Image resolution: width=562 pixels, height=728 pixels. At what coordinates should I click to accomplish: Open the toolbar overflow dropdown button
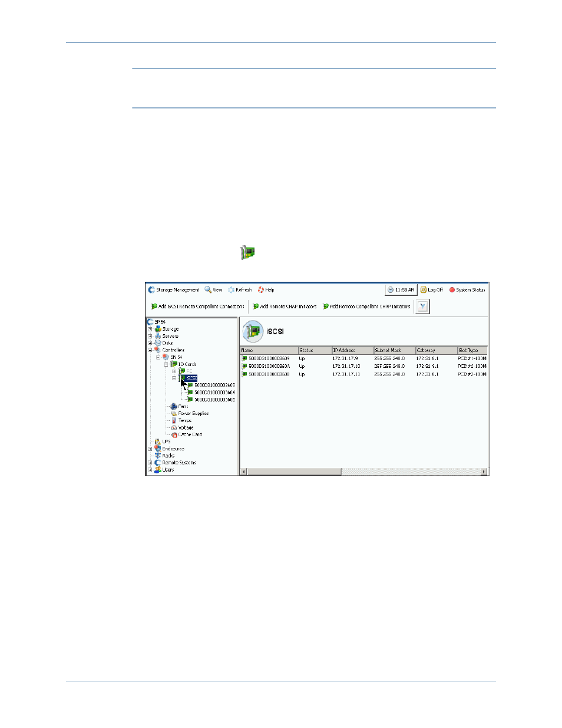point(422,307)
